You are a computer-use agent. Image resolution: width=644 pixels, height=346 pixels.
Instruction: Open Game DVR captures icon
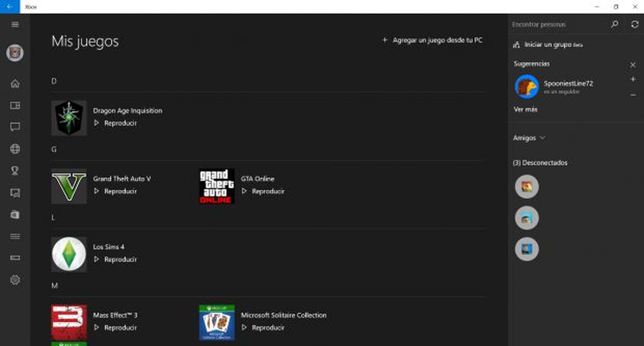(x=15, y=193)
